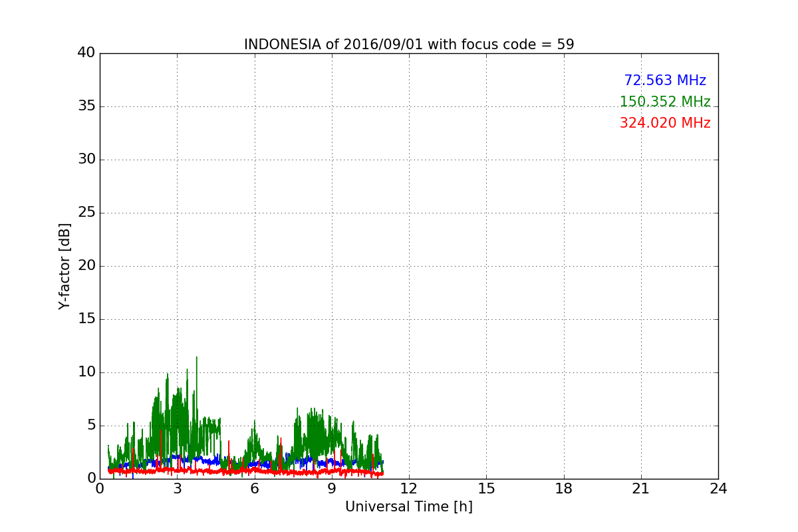Click the plot title mentioning INDONESIA
Screen dimensions: 798x532
[409, 45]
